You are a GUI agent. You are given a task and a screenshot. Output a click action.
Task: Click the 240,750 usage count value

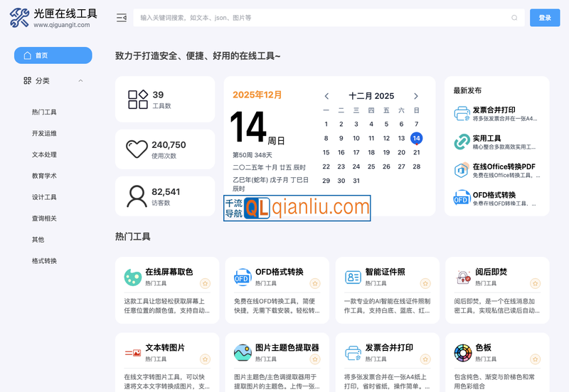click(169, 145)
